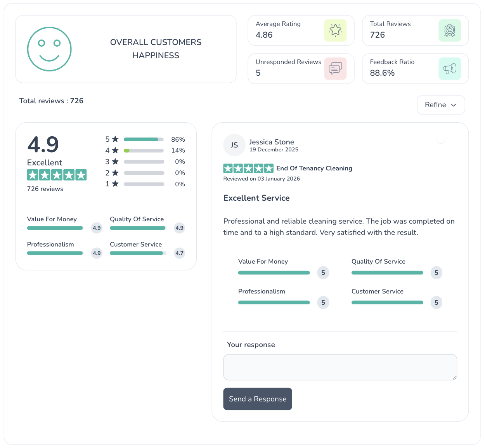Click the OVERALL CUSTOMERS HAPPINESS heading
This screenshot has width=485, height=448.
point(156,49)
